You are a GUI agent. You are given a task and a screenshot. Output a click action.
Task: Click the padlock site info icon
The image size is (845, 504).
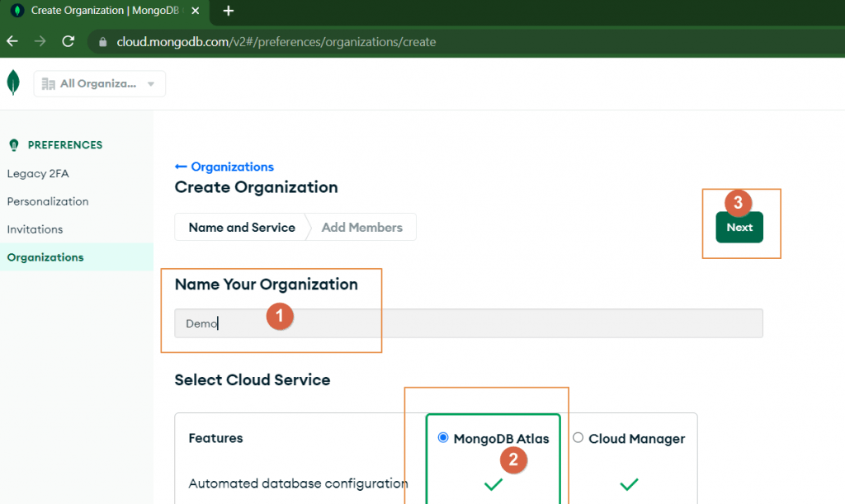102,42
